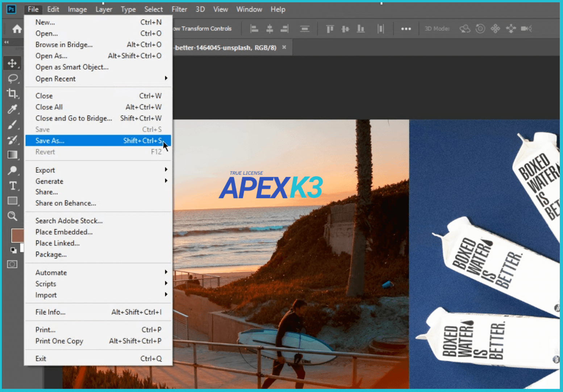Choose New... from File menu
Viewport: 563px width, 392px height.
[x=98, y=22]
